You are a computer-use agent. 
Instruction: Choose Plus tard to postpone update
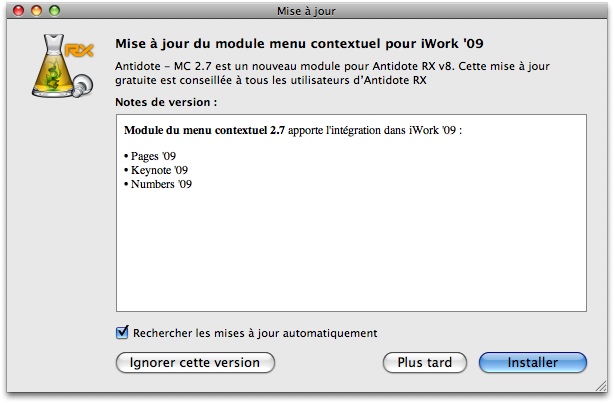pos(424,362)
